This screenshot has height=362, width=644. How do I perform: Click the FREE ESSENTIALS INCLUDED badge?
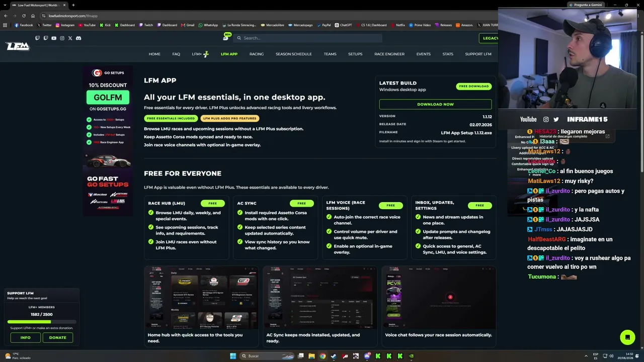click(171, 119)
